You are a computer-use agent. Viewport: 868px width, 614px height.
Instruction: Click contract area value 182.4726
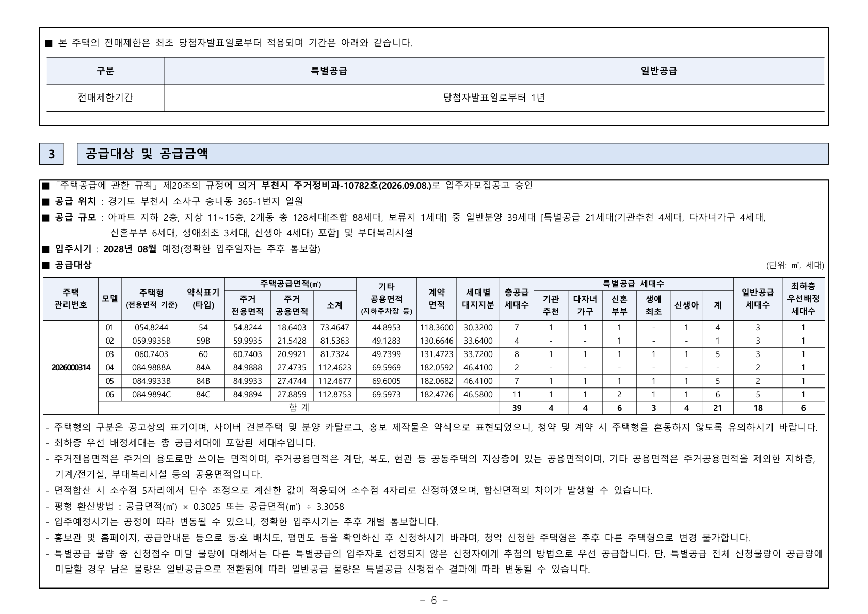[x=437, y=394]
